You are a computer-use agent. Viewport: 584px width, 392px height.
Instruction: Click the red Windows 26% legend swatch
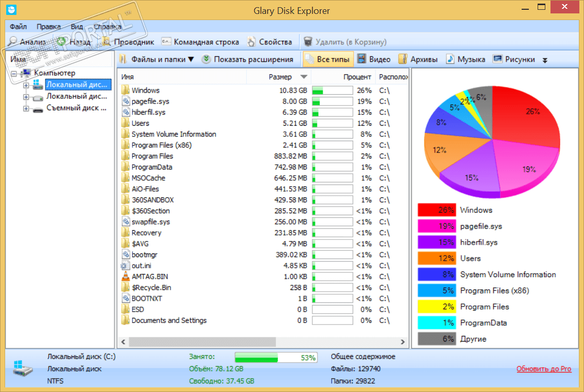point(437,210)
